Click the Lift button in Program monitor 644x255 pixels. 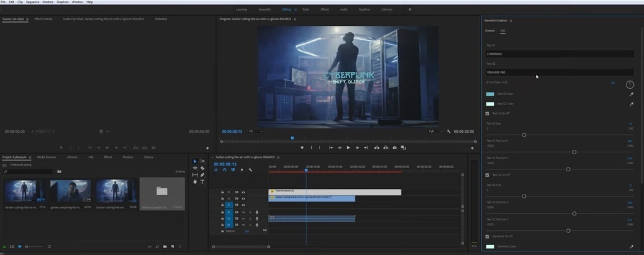pos(377,148)
